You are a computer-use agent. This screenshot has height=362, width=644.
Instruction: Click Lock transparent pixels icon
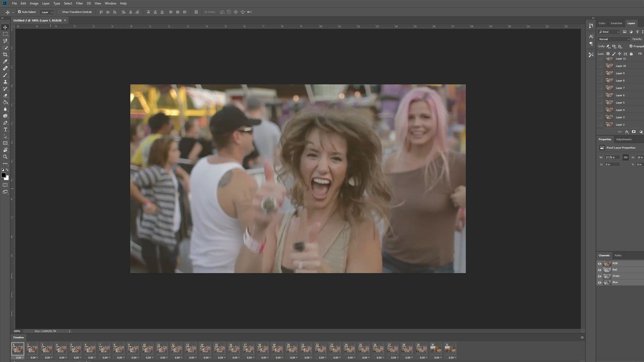click(608, 53)
